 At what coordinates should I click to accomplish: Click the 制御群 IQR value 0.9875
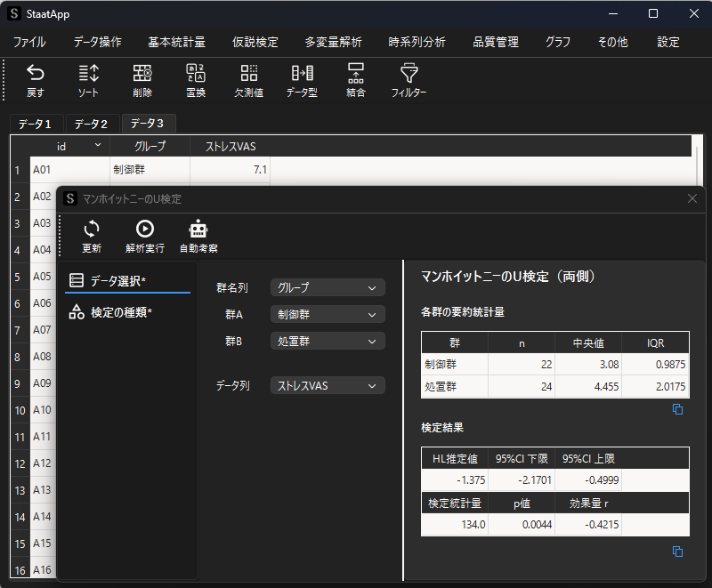coord(656,365)
